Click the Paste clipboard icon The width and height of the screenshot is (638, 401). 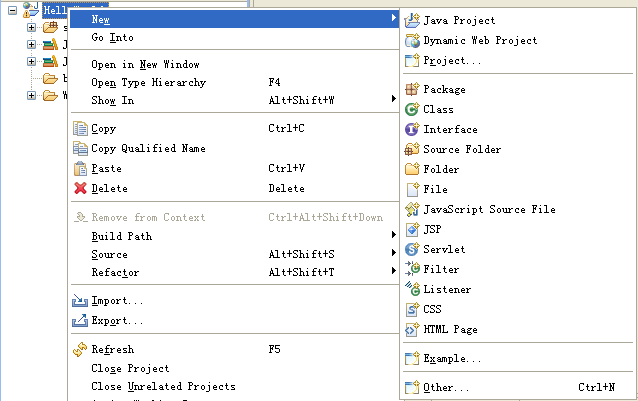pyautogui.click(x=80, y=168)
